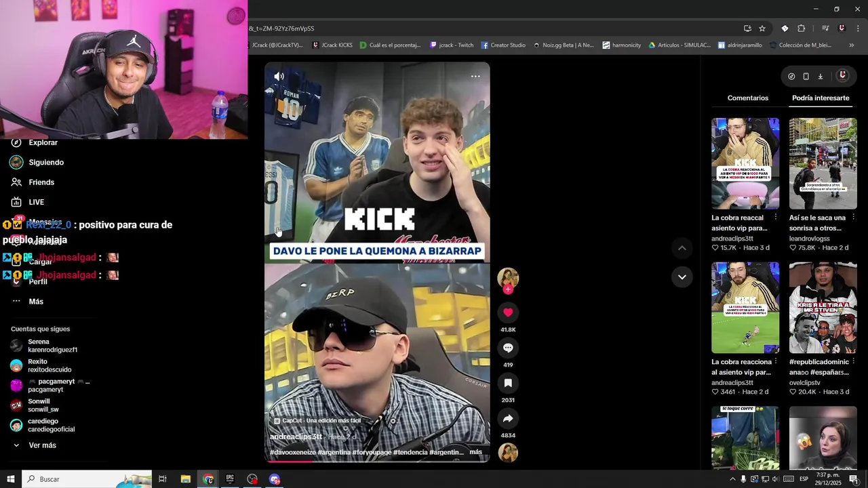868x488 pixels.
Task: Open the phone app icon in the top pill
Action: [806, 77]
